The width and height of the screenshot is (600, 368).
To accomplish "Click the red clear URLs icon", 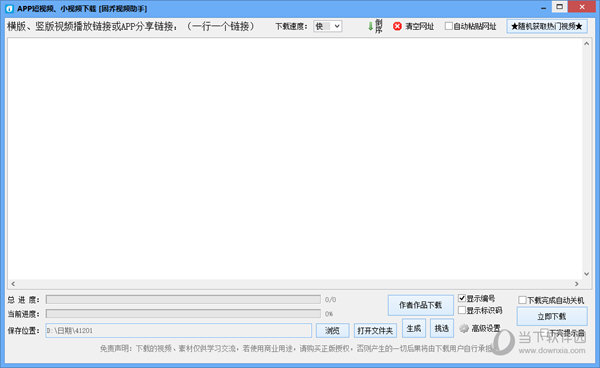I will click(397, 26).
